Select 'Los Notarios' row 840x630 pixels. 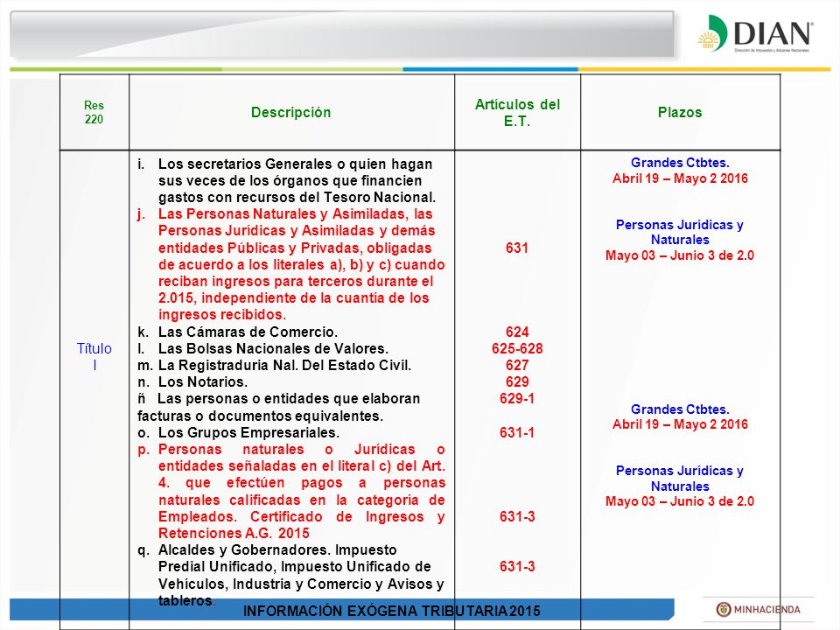[x=192, y=382]
